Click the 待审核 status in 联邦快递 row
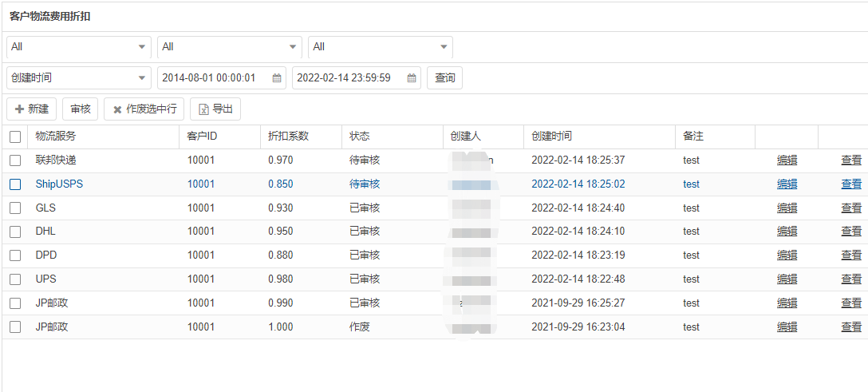Image resolution: width=868 pixels, height=392 pixels. click(365, 160)
